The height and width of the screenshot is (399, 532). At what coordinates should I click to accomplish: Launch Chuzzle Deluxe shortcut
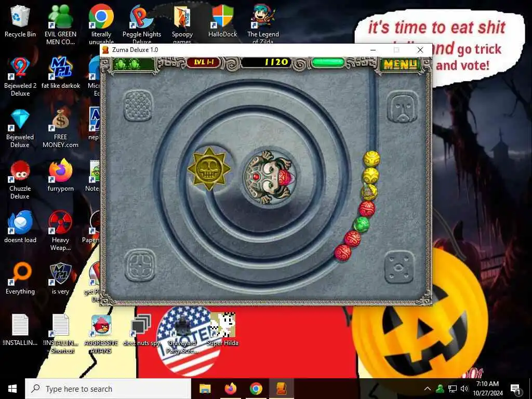click(20, 180)
